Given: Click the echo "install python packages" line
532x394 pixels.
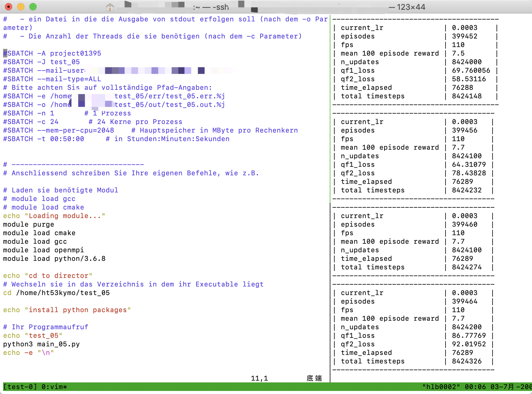Looking at the screenshot, I should point(67,310).
